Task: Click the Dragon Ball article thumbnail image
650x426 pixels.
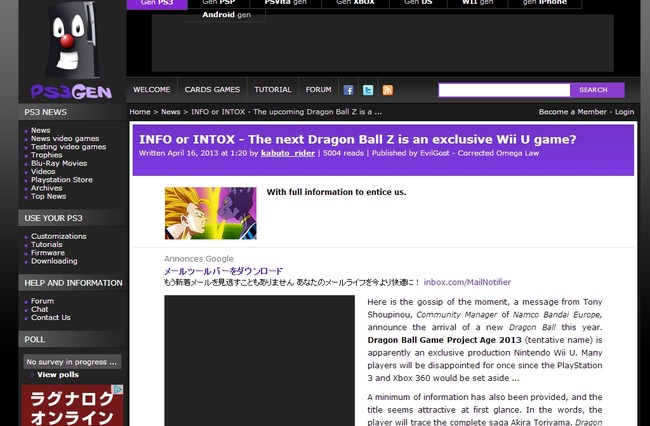Action: [211, 213]
